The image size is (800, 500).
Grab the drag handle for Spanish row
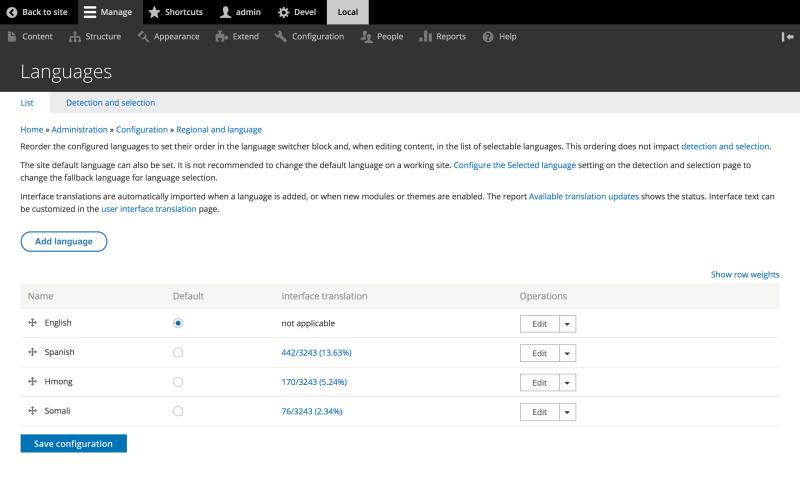tap(33, 352)
